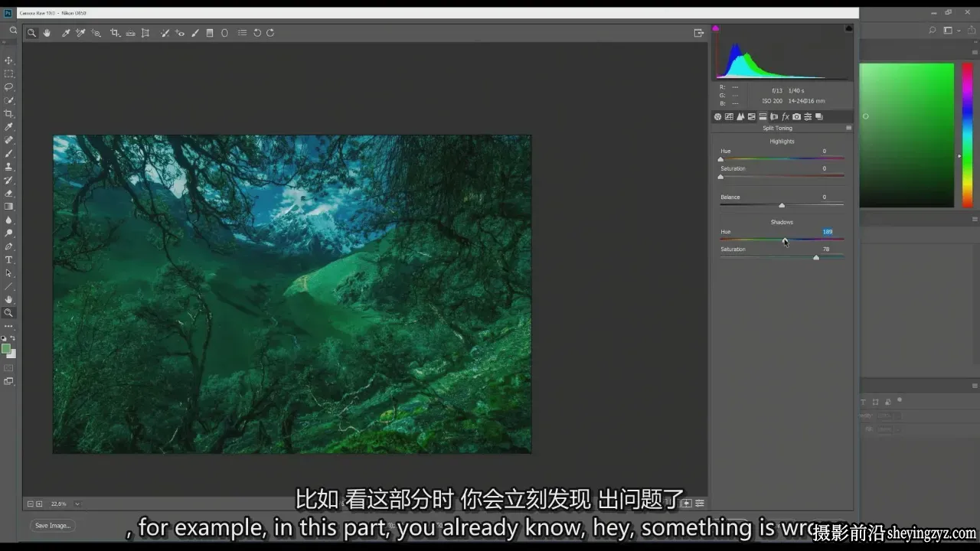Viewport: 980px width, 551px height.
Task: Rotate image clockwise
Action: click(270, 33)
